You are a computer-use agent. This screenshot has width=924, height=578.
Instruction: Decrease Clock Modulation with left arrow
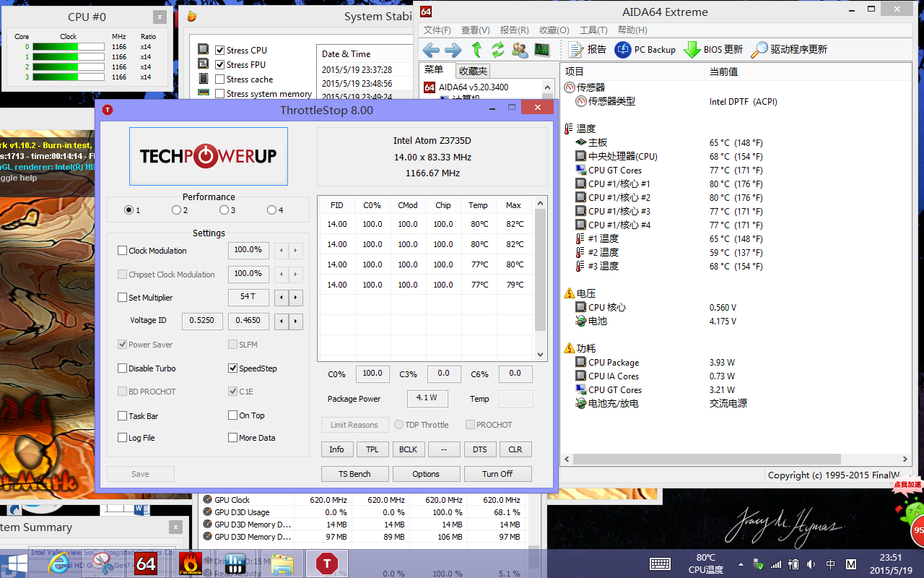click(282, 251)
